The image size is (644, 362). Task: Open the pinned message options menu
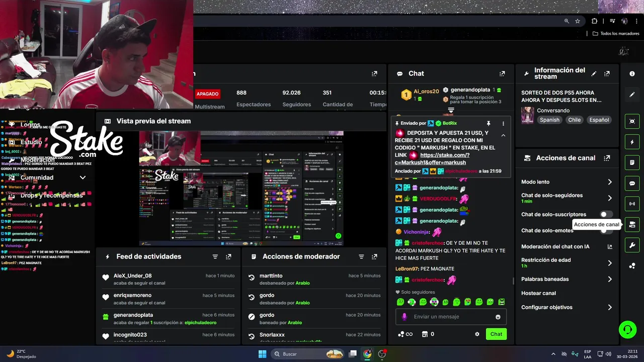tap(503, 123)
